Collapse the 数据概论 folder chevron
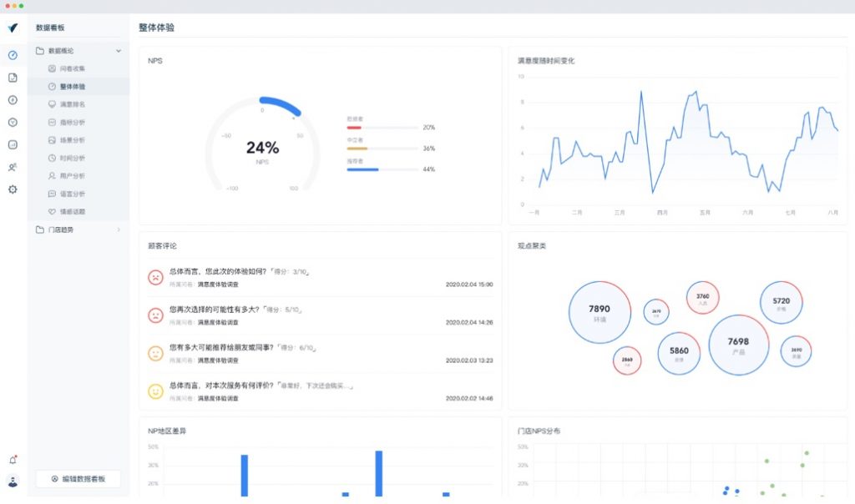The image size is (855, 504). (x=118, y=51)
